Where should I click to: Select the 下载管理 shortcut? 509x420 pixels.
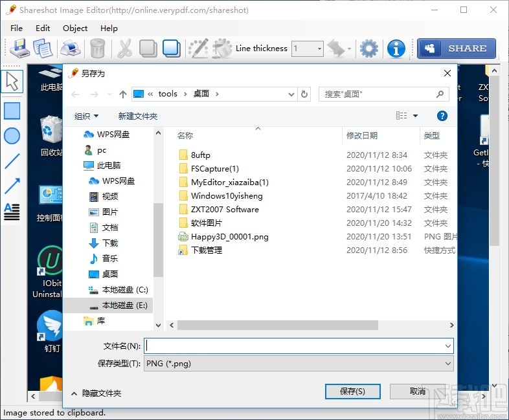[x=200, y=250]
